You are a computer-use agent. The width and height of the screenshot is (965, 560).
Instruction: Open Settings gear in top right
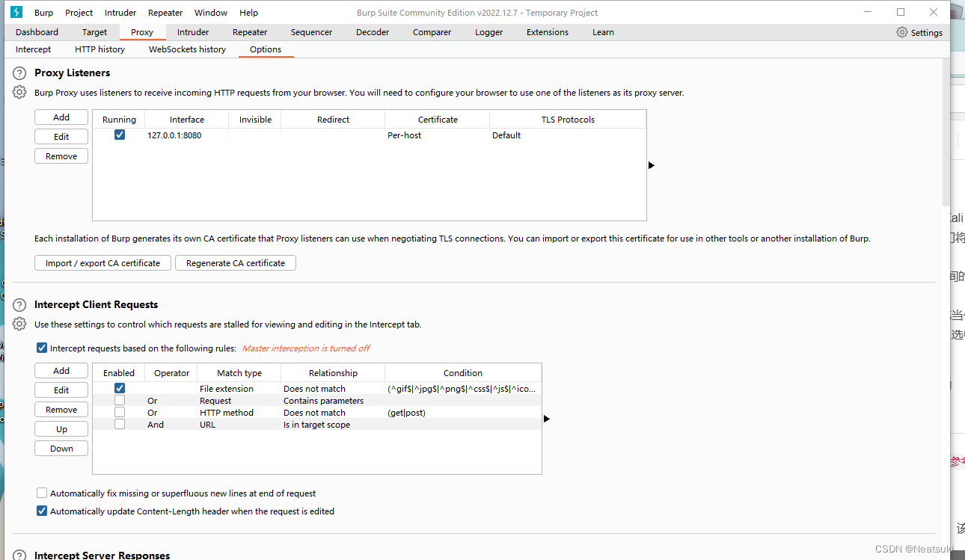919,32
